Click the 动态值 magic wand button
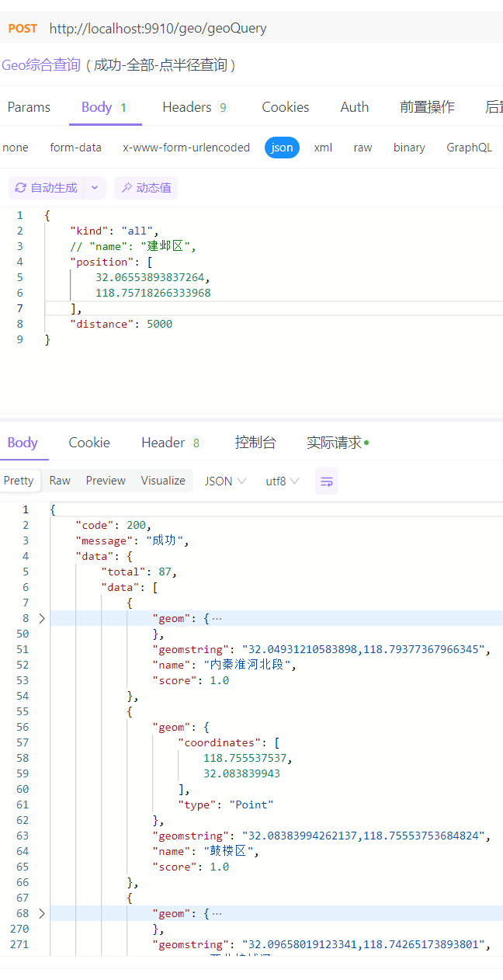Viewport: 503px width, 980px height. [146, 188]
